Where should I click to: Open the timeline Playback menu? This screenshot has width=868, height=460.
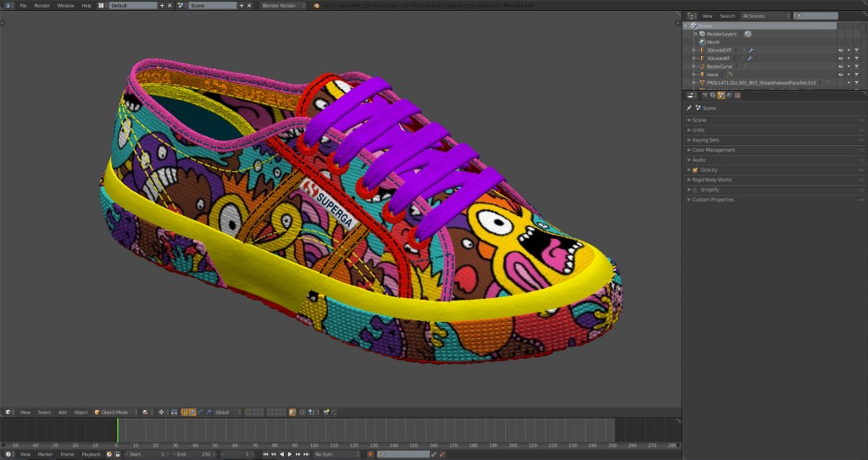pos(92,454)
